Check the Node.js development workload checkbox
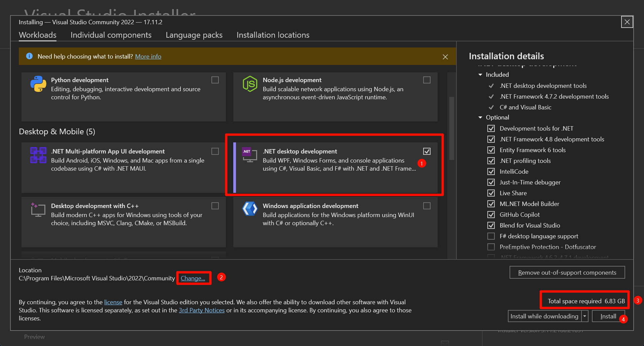 pyautogui.click(x=427, y=80)
